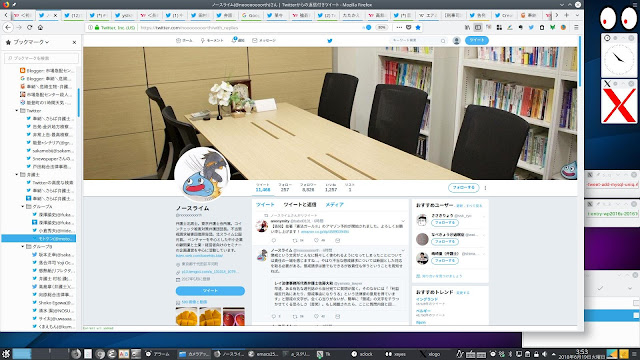This screenshot has width=640, height=360.
Task: Open the イングランド trend link
Action: [x=427, y=299]
